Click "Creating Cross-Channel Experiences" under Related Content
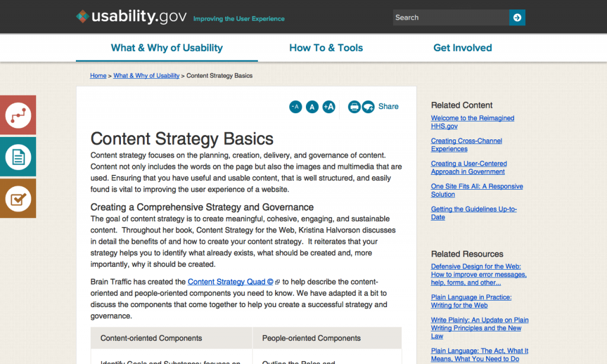607x364 pixels. pos(467,145)
